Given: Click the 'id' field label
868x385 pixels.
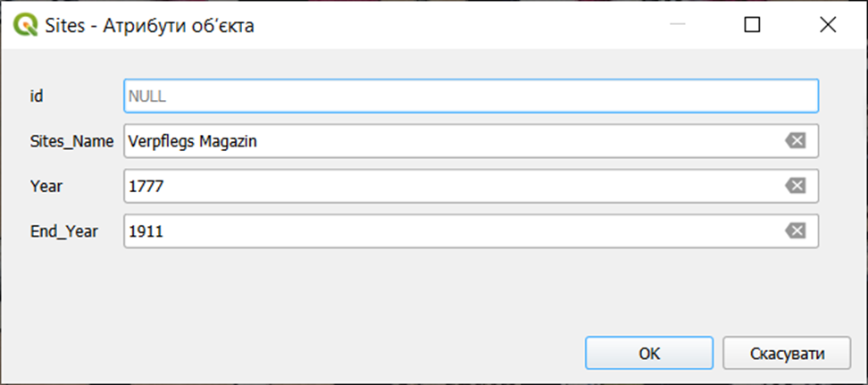Looking at the screenshot, I should [37, 96].
